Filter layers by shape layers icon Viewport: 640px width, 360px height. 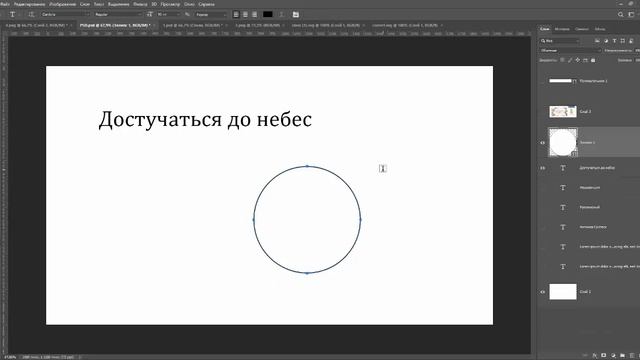coord(622,41)
